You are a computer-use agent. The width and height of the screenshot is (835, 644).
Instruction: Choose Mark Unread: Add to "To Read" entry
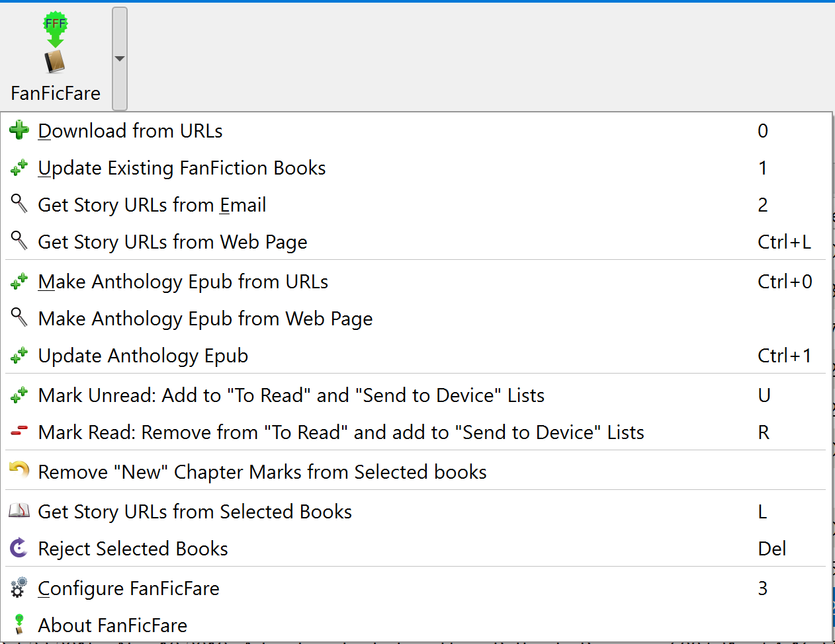click(x=291, y=395)
